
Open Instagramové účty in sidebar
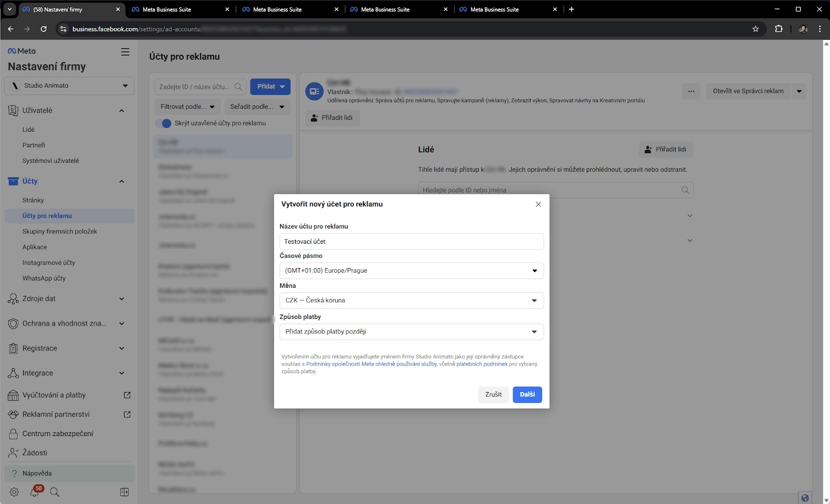click(49, 263)
